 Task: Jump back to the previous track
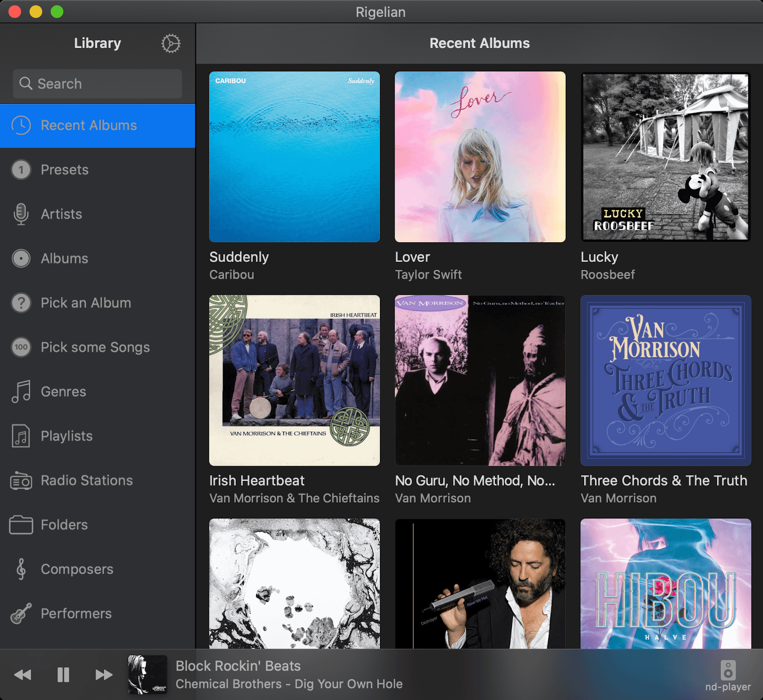pyautogui.click(x=23, y=674)
